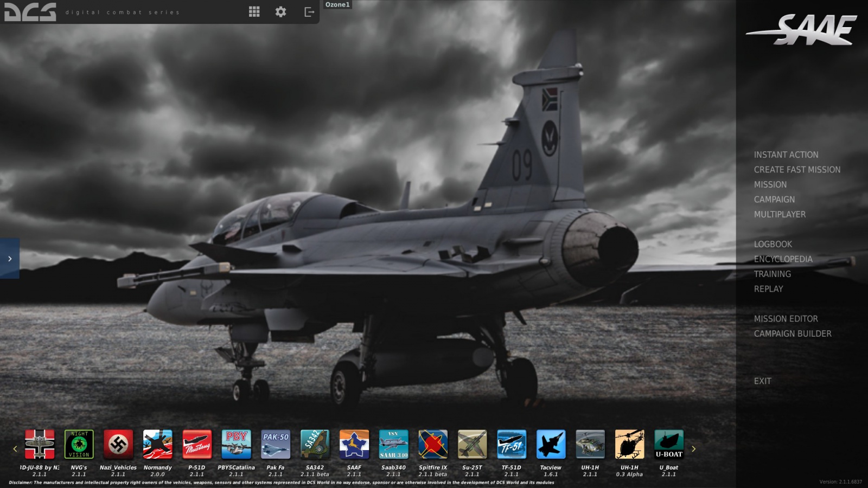Image resolution: width=868 pixels, height=488 pixels.
Task: Open the MISSION EDITOR menu entry
Action: tap(785, 319)
